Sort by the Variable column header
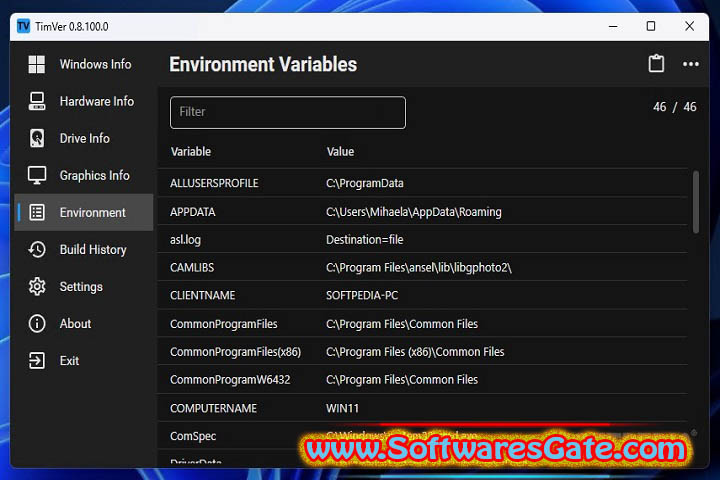Image resolution: width=720 pixels, height=480 pixels. click(191, 152)
